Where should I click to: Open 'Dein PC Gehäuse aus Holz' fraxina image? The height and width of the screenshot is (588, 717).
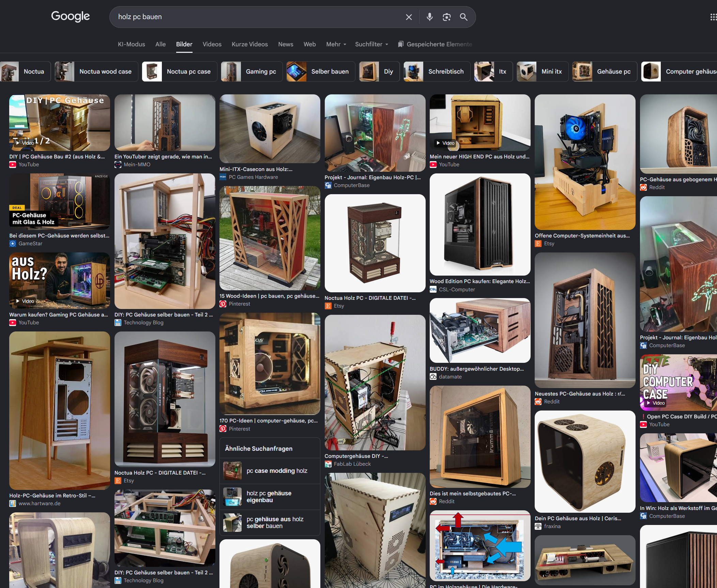click(x=585, y=462)
